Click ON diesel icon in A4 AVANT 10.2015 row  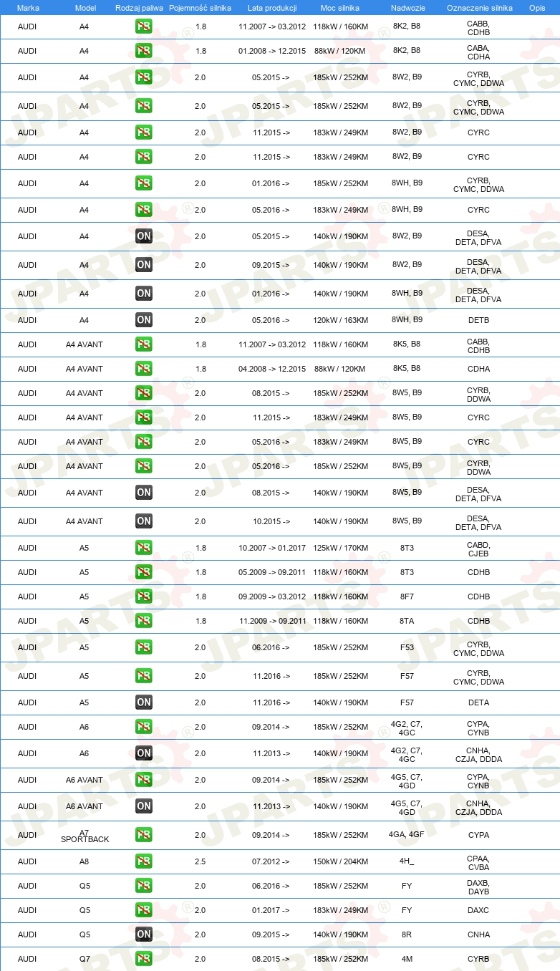point(144,521)
